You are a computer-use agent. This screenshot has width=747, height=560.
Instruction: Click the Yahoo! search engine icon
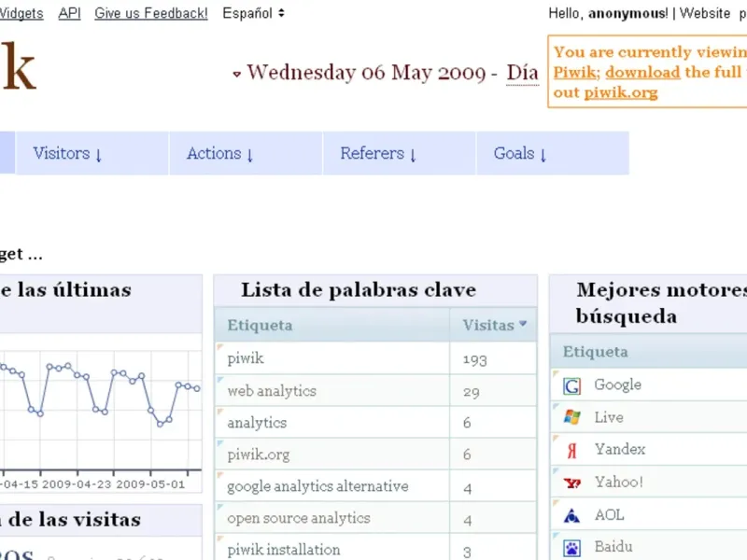tap(571, 483)
